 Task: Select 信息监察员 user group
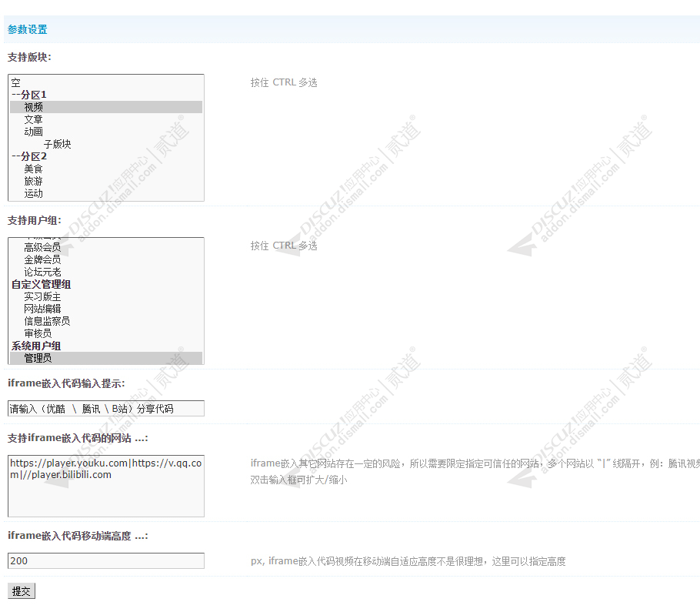pyautogui.click(x=106, y=321)
